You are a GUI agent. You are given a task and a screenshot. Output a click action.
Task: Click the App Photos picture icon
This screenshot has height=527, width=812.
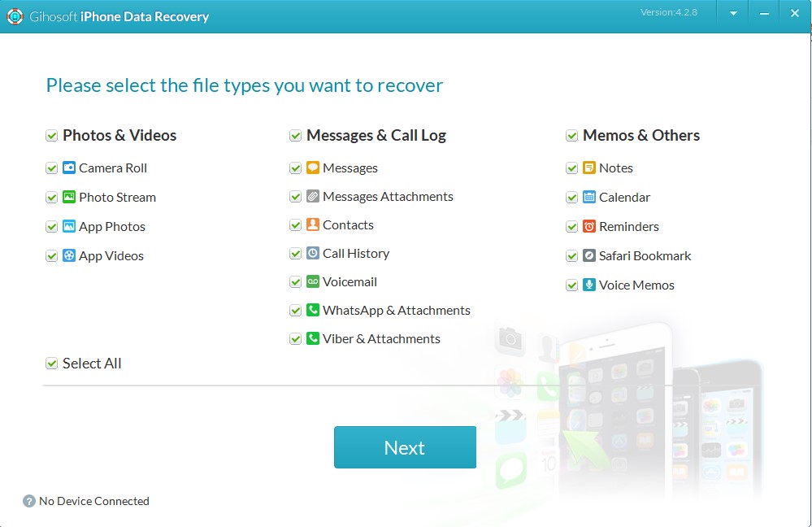(x=69, y=226)
